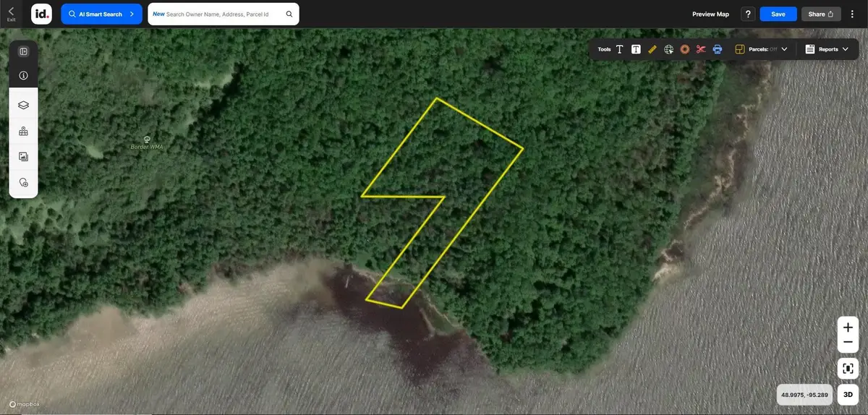Viewport: 868px width, 415px height.
Task: Open Preview Map
Action: pos(710,14)
